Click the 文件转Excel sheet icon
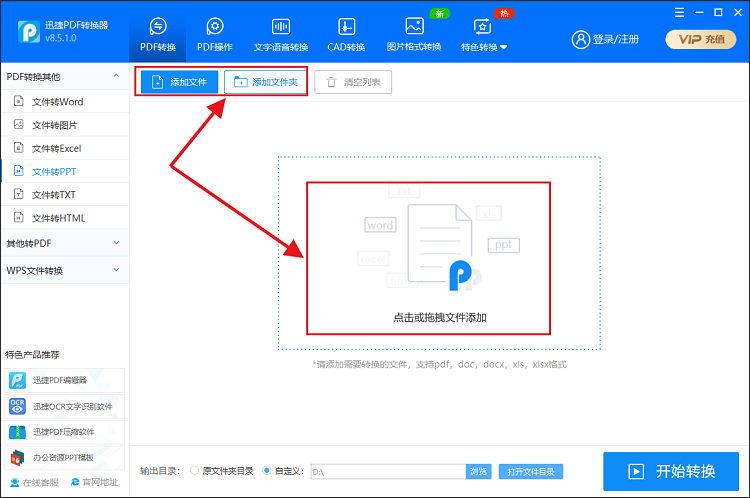This screenshot has height=498, width=750. coord(19,147)
